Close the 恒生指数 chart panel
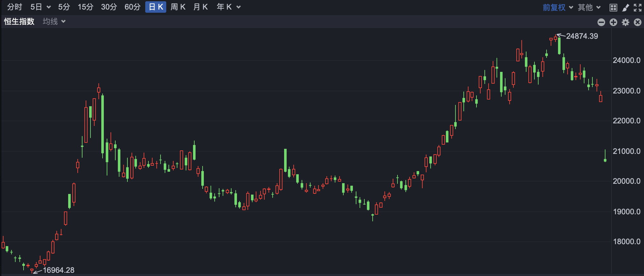The width and height of the screenshot is (644, 276). pos(638,22)
